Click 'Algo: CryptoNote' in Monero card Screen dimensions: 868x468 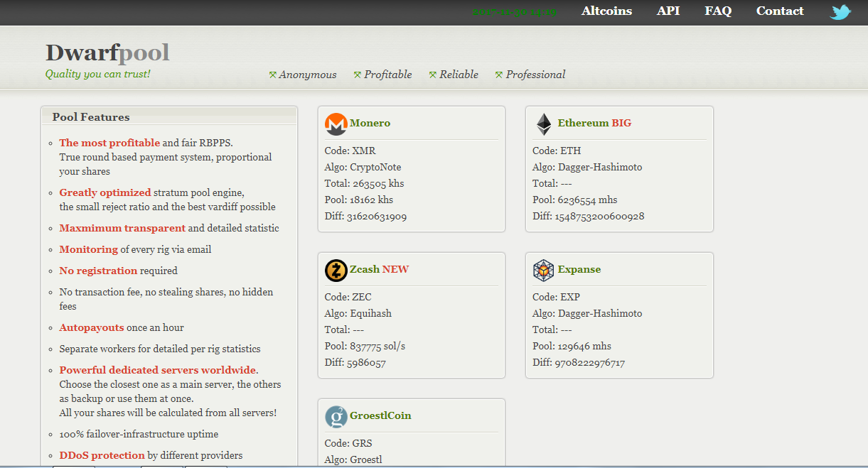363,167
